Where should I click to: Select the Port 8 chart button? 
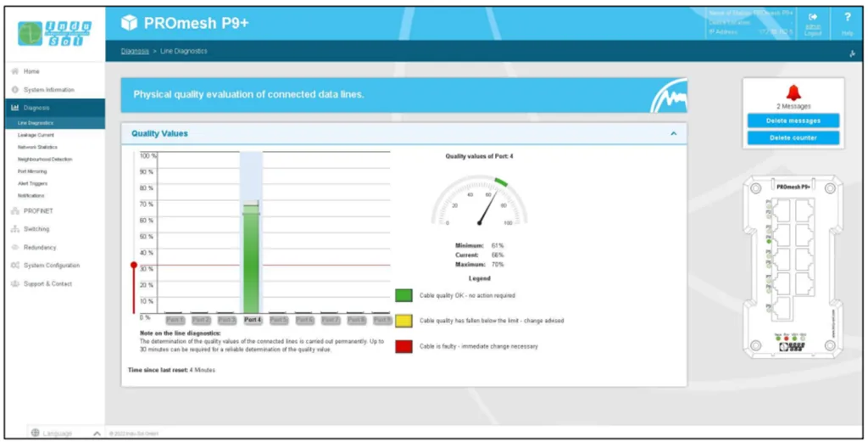point(357,320)
